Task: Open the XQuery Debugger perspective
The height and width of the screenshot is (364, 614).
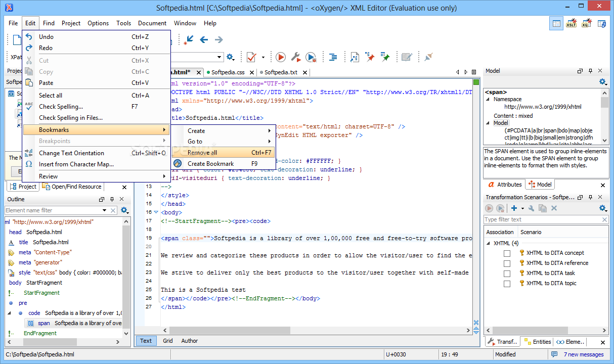Action: (x=587, y=23)
